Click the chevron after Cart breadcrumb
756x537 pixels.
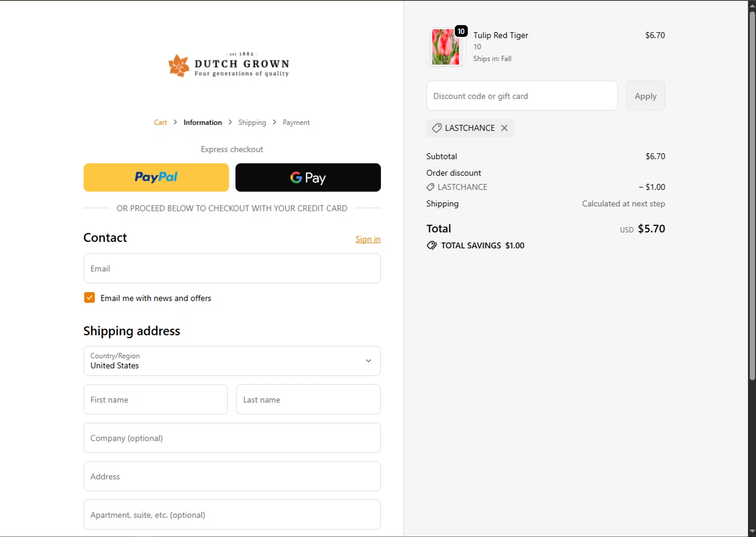[175, 122]
